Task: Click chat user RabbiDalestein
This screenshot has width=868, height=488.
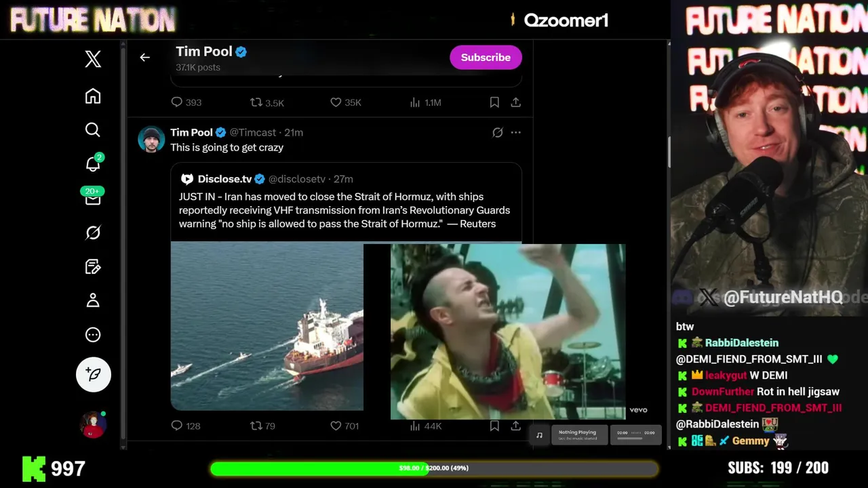Action: [x=741, y=343]
